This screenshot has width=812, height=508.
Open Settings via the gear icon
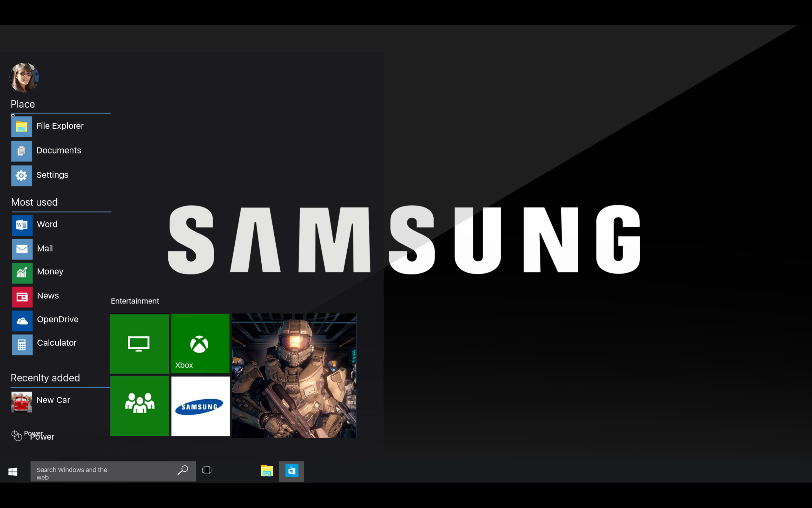click(x=21, y=176)
